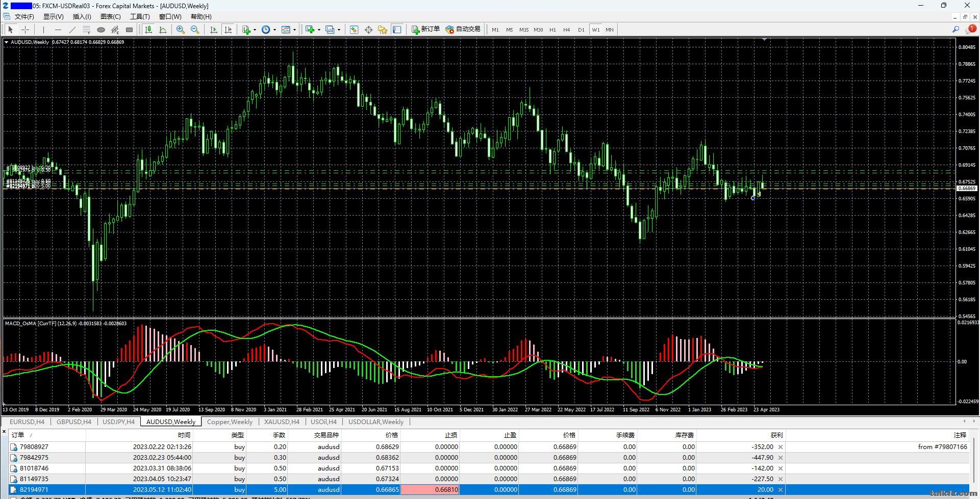Image resolution: width=980 pixels, height=499 pixels.
Task: Sort orders by 时间 column header
Action: click(x=139, y=435)
